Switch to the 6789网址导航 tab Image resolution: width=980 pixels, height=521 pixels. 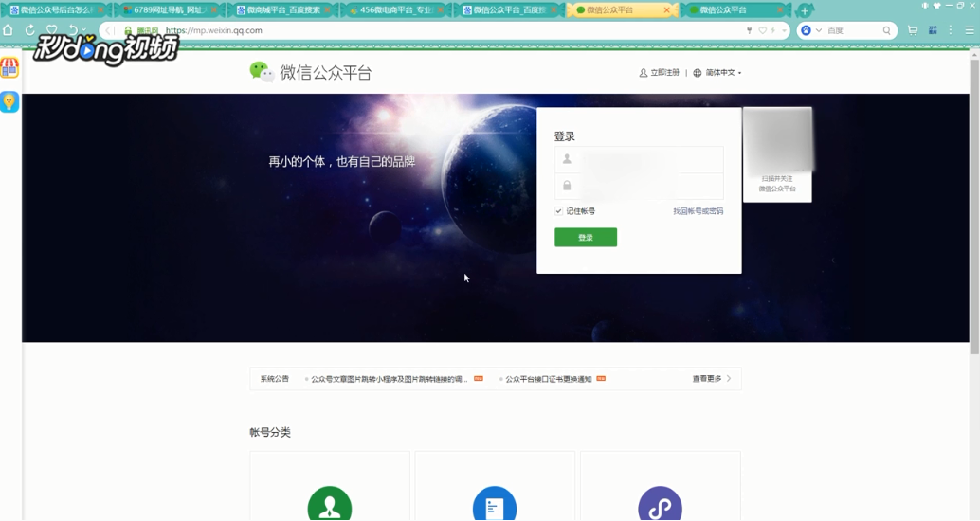click(169, 10)
